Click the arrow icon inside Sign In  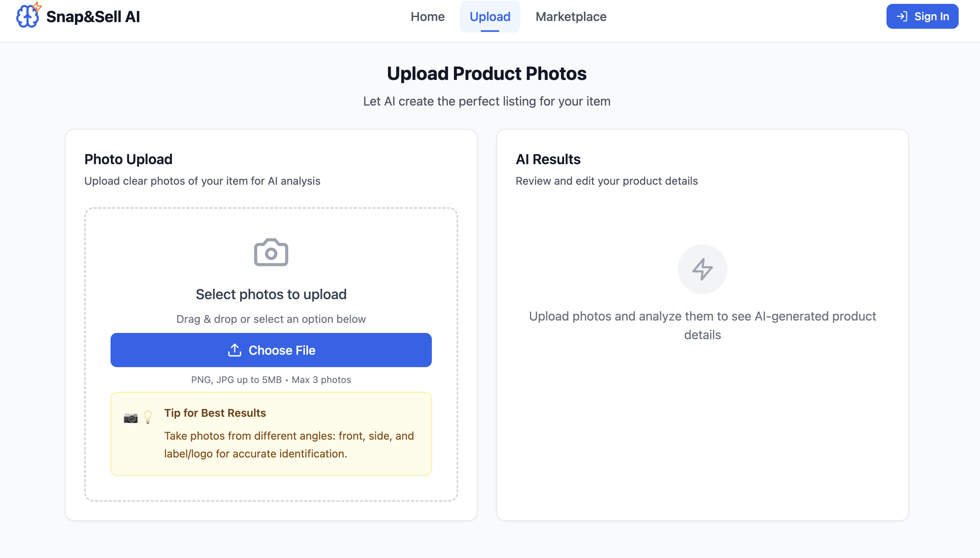902,16
